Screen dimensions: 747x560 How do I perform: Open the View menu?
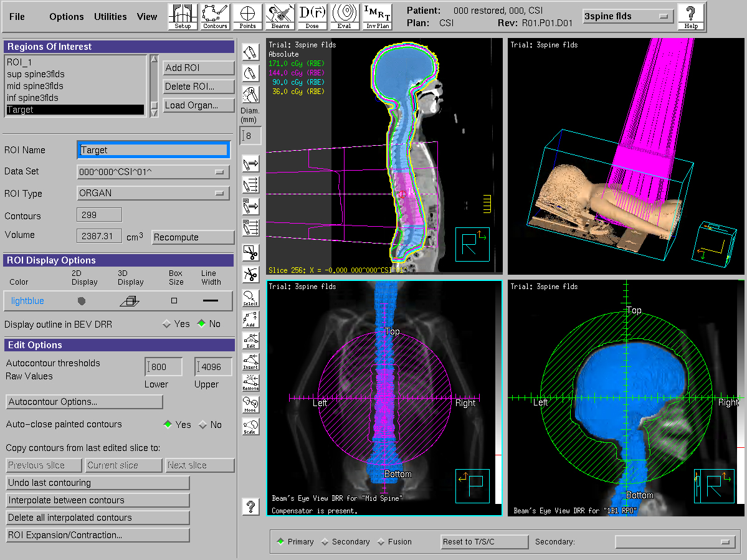click(x=147, y=17)
